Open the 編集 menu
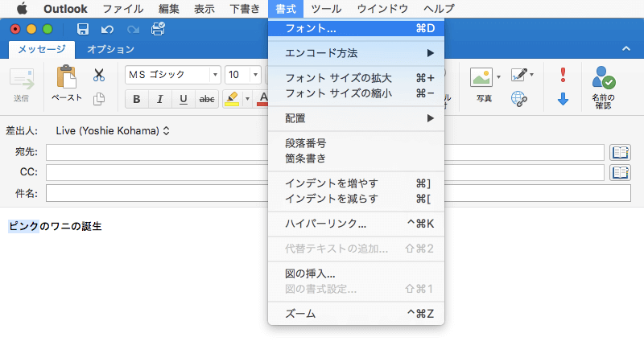 coord(169,9)
